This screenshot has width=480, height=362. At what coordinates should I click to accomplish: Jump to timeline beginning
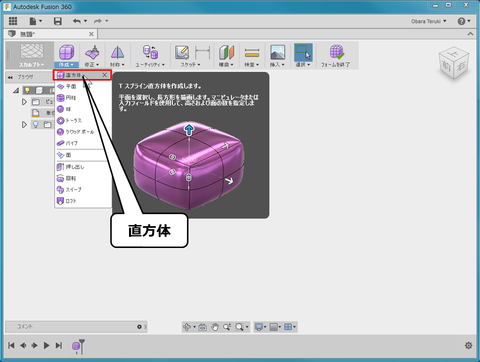tap(11, 345)
